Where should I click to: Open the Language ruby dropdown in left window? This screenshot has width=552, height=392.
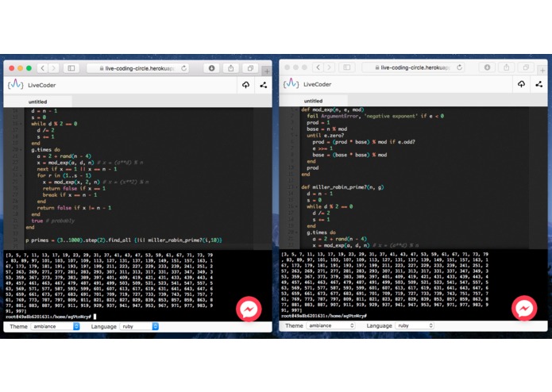[x=139, y=327]
